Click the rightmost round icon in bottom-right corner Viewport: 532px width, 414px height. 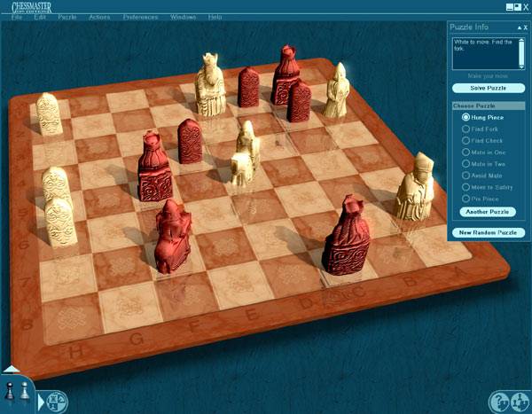pos(519,402)
